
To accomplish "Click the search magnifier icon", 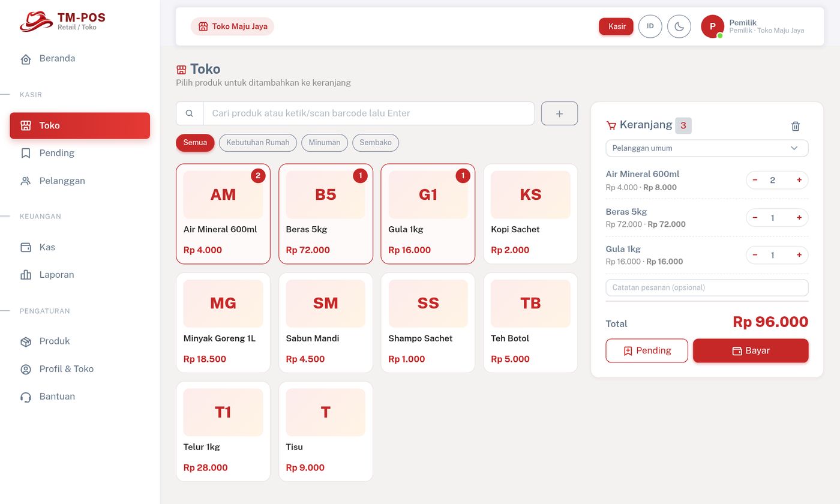I will click(x=190, y=113).
